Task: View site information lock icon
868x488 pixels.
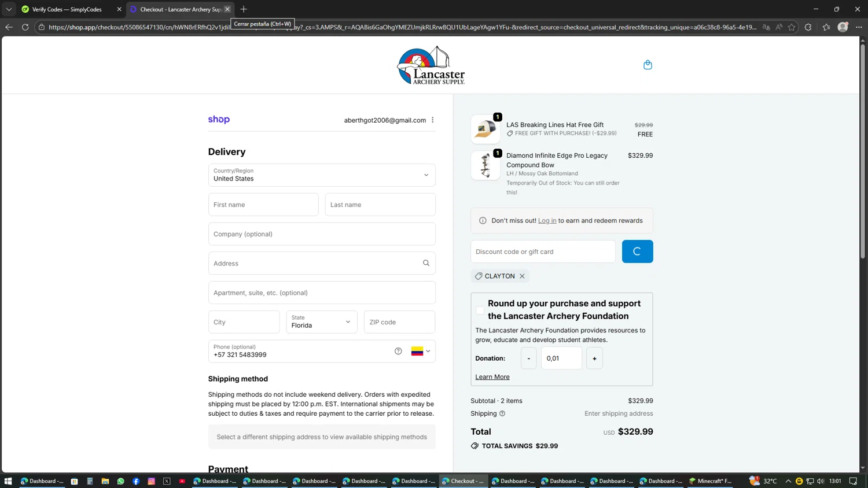Action: (x=42, y=27)
